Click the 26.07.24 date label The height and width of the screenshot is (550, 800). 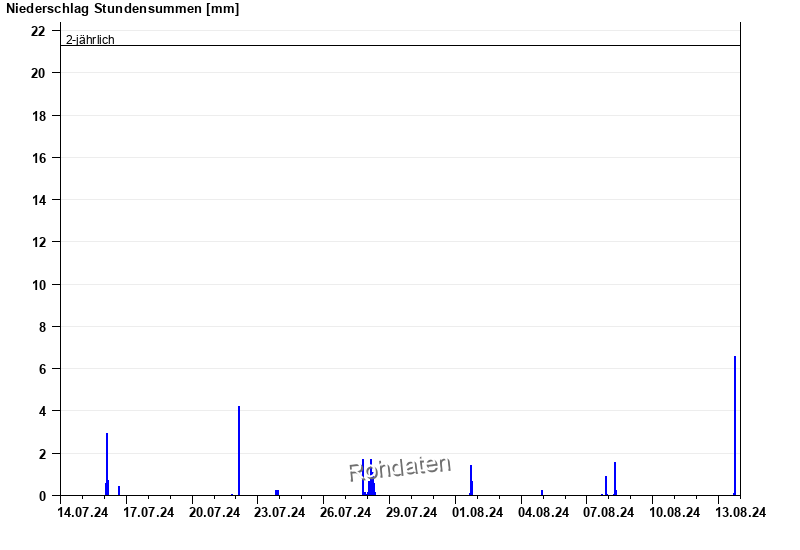click(346, 513)
